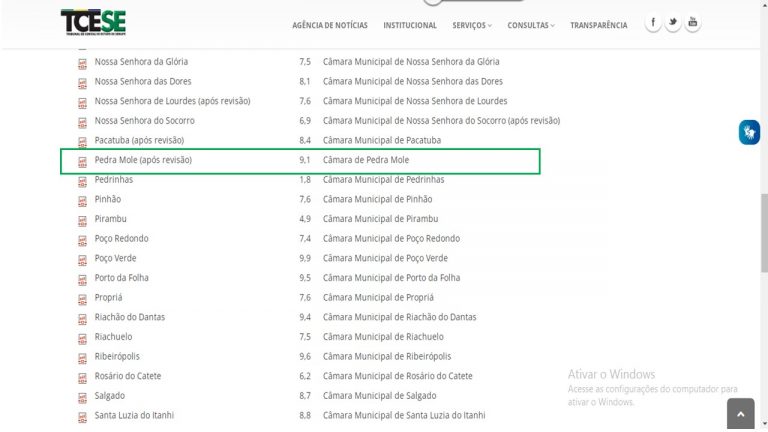
Task: Open the Institucional menu item
Action: (410, 25)
